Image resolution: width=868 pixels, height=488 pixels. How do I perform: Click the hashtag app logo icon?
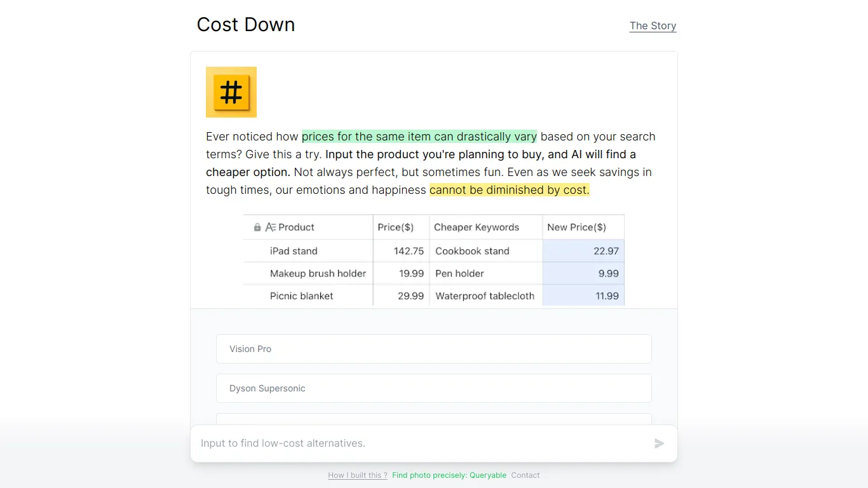pos(231,92)
